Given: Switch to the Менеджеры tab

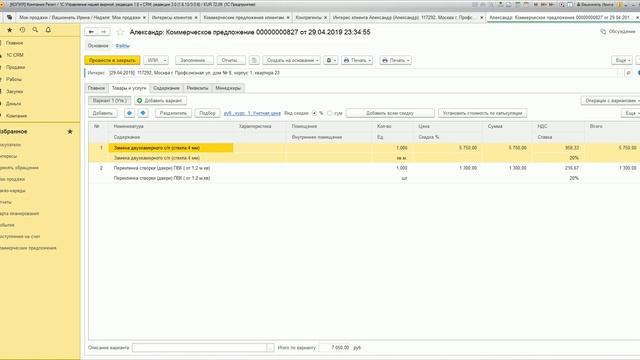Looking at the screenshot, I should pos(228,88).
